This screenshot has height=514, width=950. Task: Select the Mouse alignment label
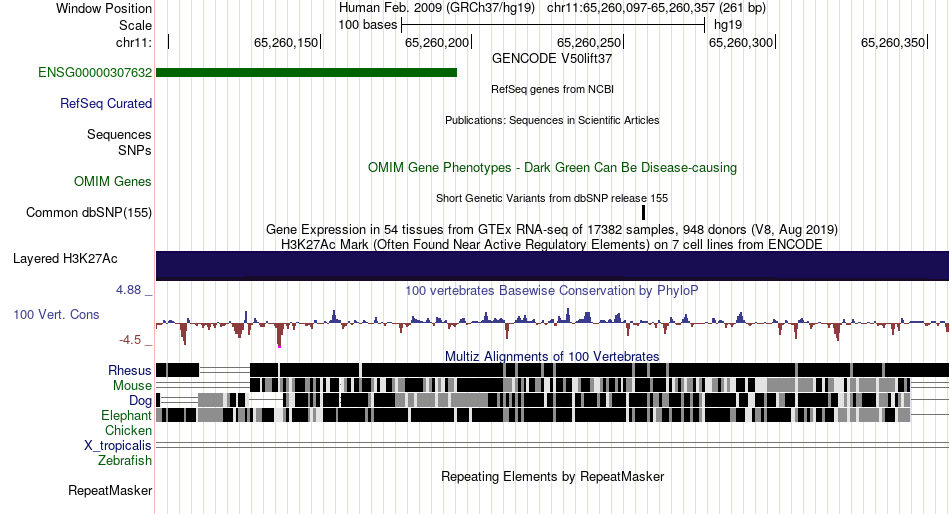[133, 386]
